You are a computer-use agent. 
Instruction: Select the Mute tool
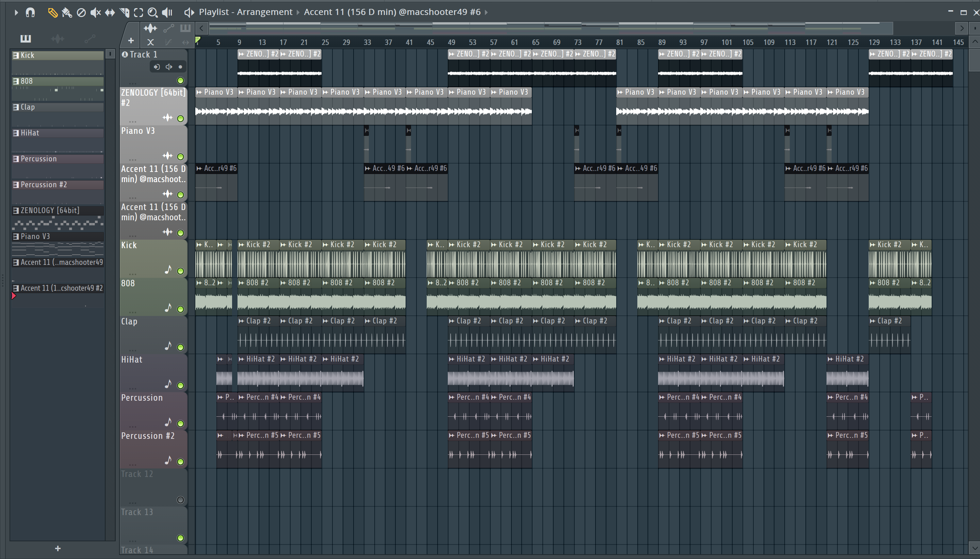pos(95,13)
